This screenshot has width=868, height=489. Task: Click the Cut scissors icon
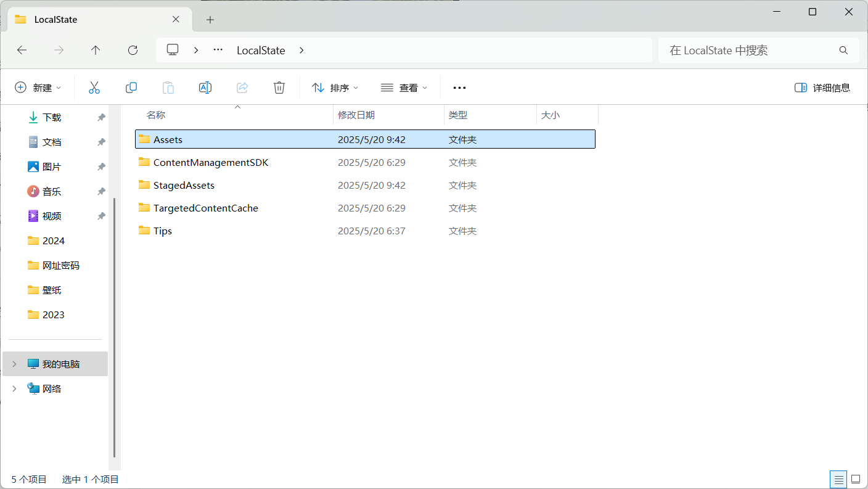pos(94,88)
